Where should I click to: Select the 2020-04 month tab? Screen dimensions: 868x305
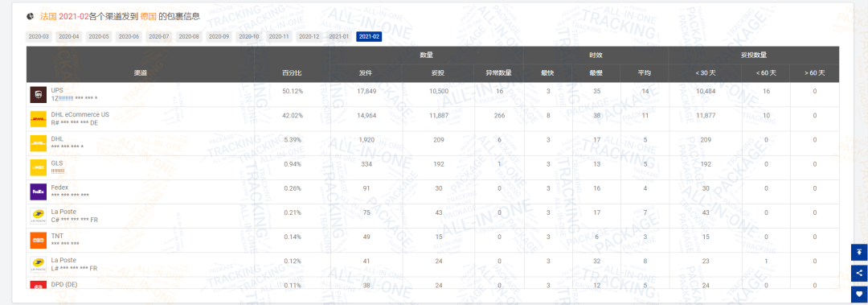point(68,36)
